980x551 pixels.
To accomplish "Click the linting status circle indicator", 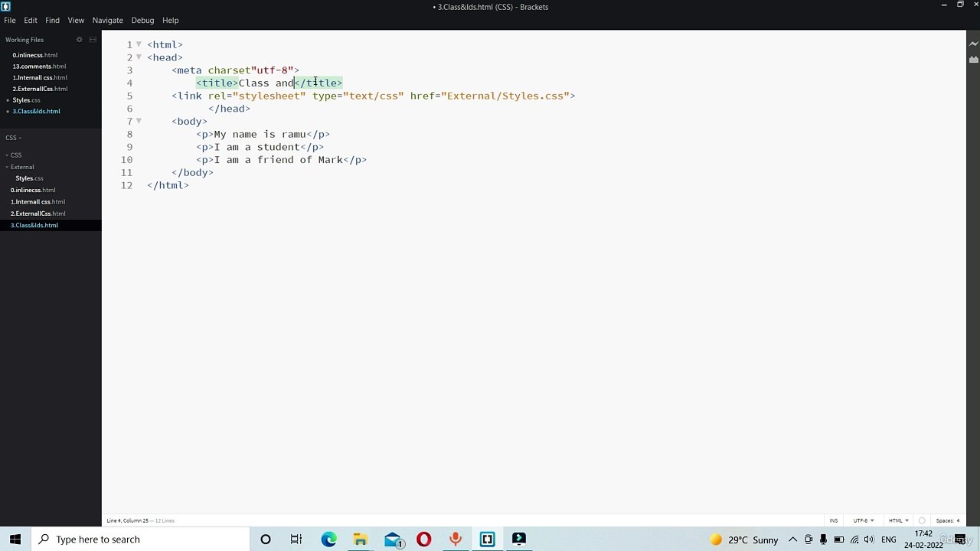I will [x=922, y=520].
